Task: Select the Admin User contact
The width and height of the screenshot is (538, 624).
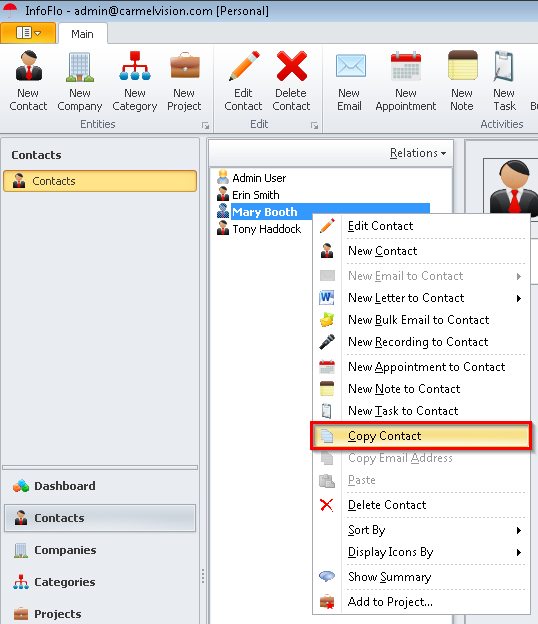Action: coord(259,178)
